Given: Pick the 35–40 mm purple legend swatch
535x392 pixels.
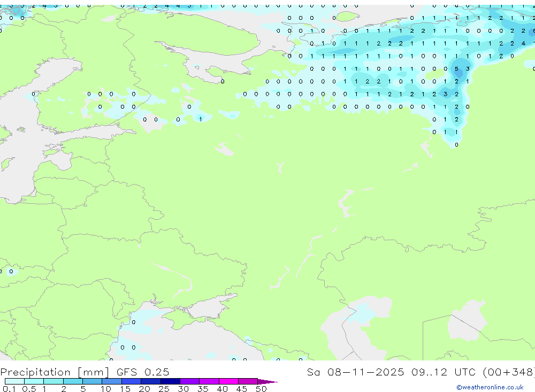Looking at the screenshot, I should (x=209, y=381).
